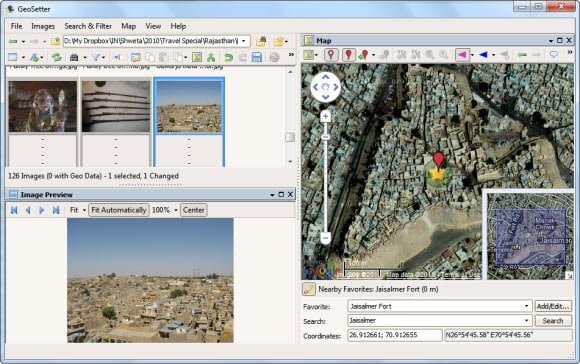This screenshot has height=364, width=580.
Task: Toggle the magenta left triangle button
Action: (x=462, y=55)
